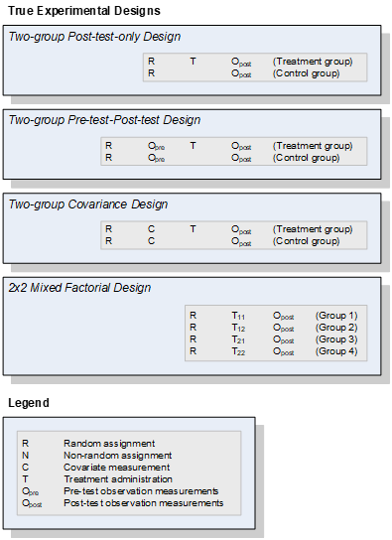Click the Legend heading
This screenshot has width=392, height=540.
point(29,403)
